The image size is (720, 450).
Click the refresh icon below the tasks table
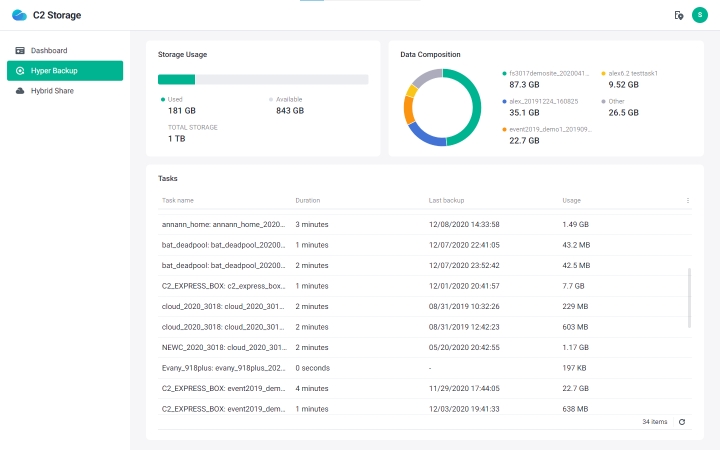(682, 422)
